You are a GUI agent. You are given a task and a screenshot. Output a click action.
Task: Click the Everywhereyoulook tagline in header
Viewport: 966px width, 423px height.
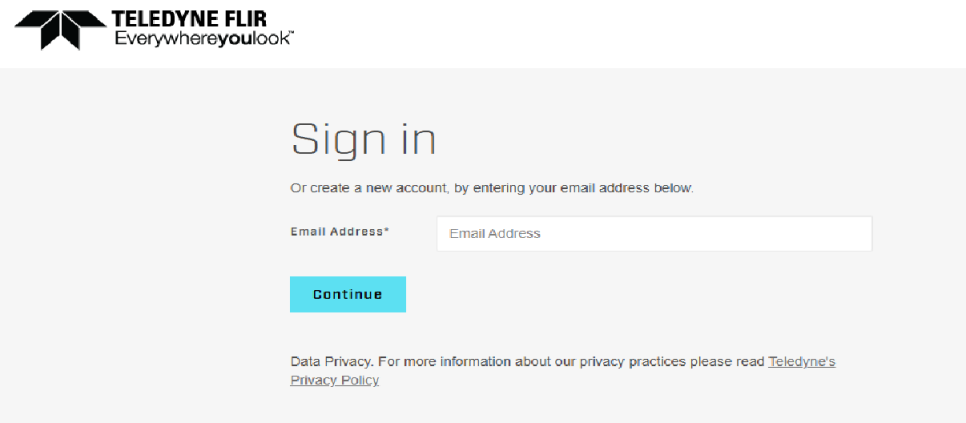(201, 39)
